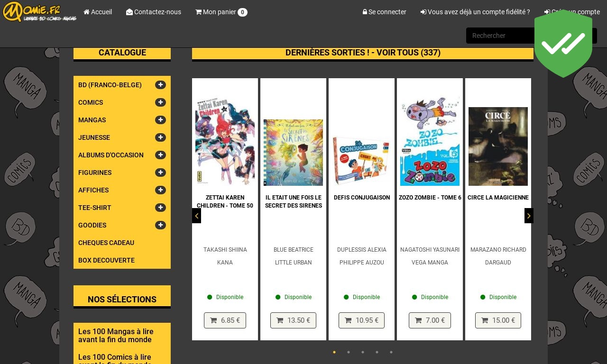
Task: Select the third carousel page dot
Action: tap(363, 352)
